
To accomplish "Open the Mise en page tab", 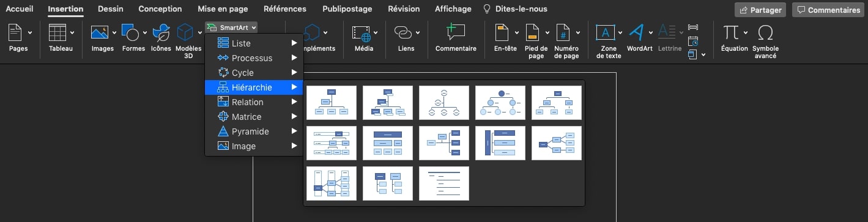I will [x=223, y=9].
